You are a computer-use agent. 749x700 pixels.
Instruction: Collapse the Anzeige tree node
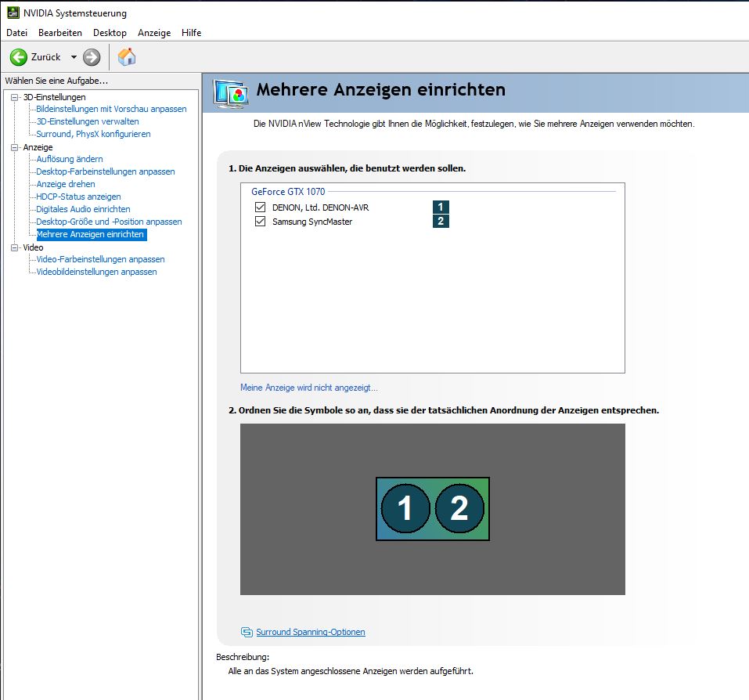pyautogui.click(x=14, y=147)
